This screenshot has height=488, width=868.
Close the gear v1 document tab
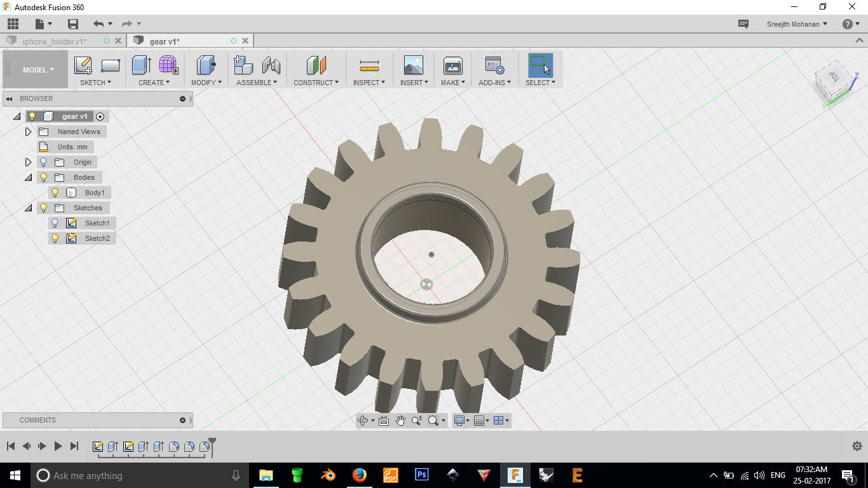pyautogui.click(x=245, y=41)
